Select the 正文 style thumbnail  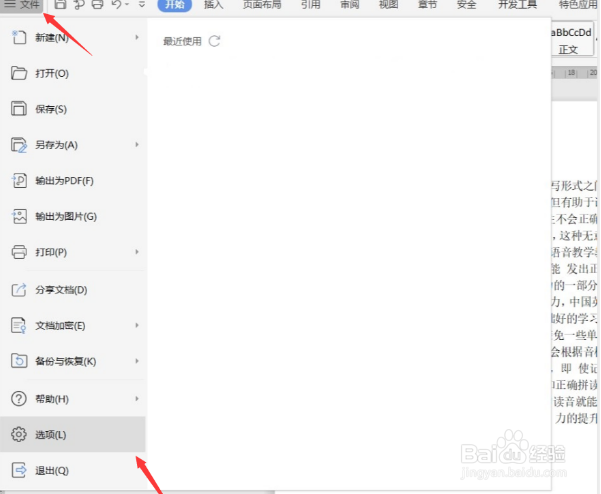(572, 41)
